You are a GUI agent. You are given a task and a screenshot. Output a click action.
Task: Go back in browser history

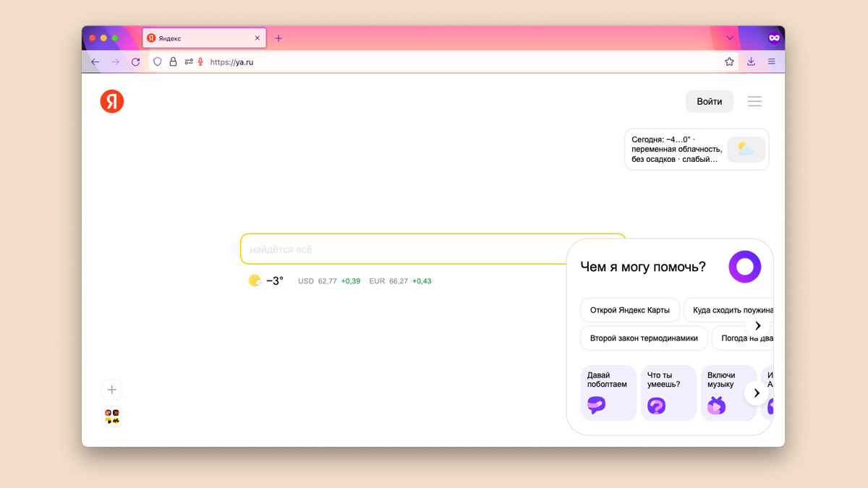point(95,62)
